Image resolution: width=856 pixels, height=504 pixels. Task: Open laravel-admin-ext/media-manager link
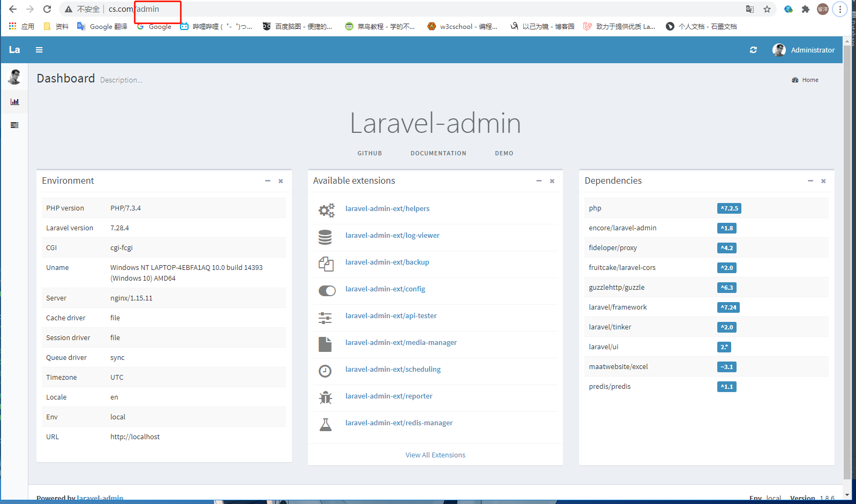401,342
